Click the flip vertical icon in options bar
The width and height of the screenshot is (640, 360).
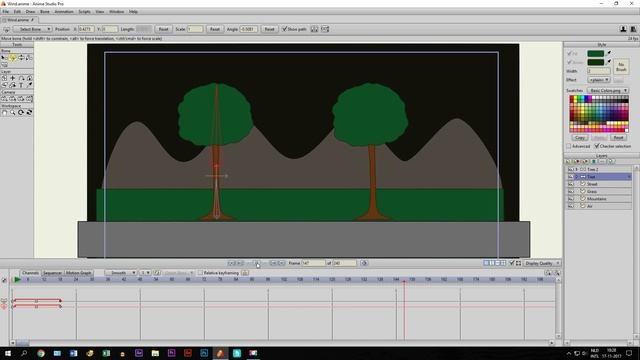325,29
